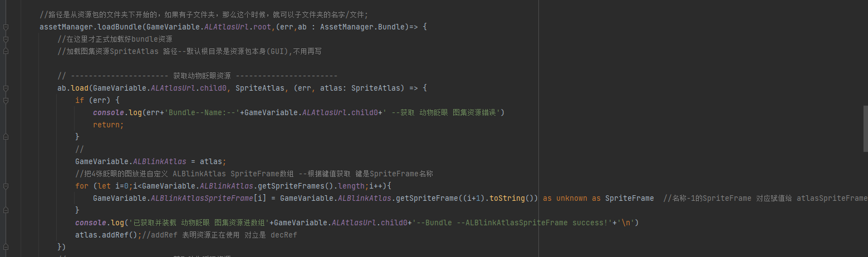
Task: Click 'SpriteFrame' type after 'as unknown as'
Action: tap(629, 198)
